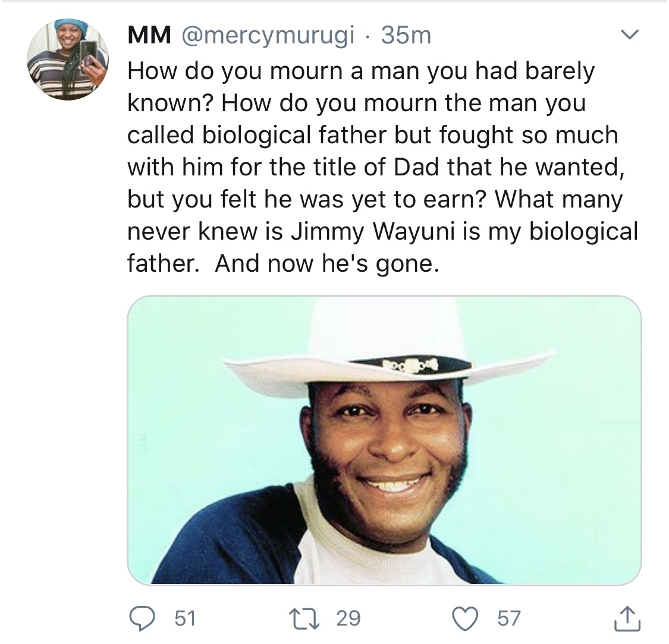Tap the man's smiling face in image
The image size is (669, 644).
click(x=390, y=448)
